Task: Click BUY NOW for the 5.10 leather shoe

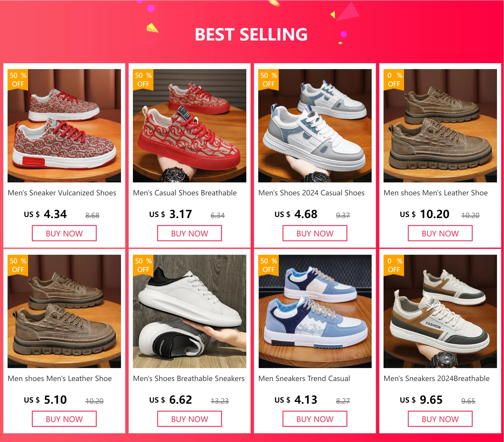Action: 64,419
